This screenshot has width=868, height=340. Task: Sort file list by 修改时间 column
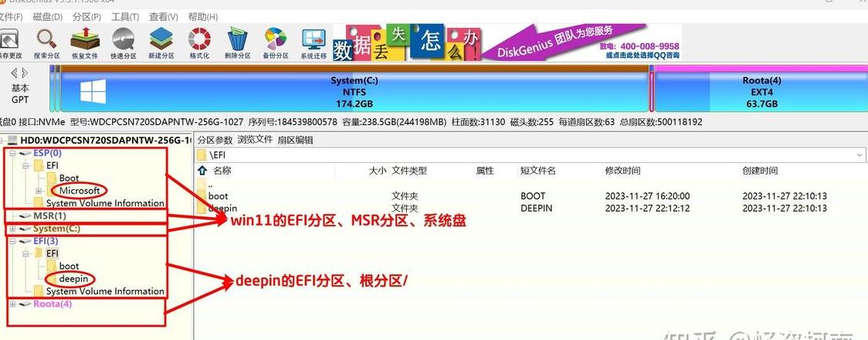pyautogui.click(x=622, y=171)
